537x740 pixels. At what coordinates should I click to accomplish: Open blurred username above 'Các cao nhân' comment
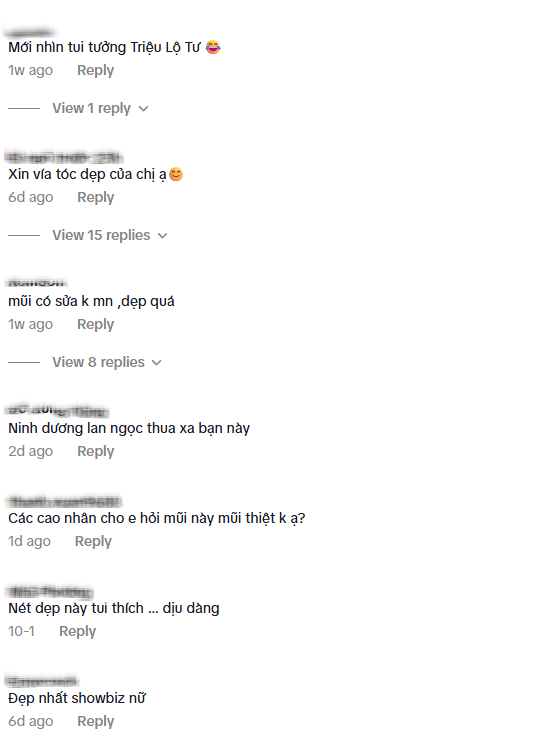tap(64, 501)
